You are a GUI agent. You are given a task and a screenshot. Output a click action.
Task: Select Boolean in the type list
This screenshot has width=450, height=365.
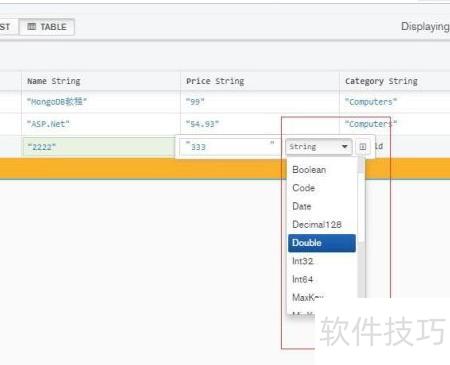point(322,169)
